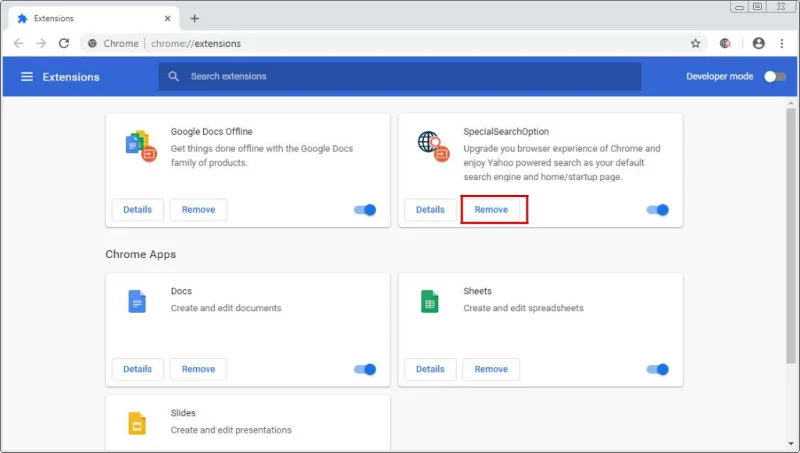The height and width of the screenshot is (453, 800).
Task: Disable SpecialSearchOption extension toggle
Action: tap(658, 210)
